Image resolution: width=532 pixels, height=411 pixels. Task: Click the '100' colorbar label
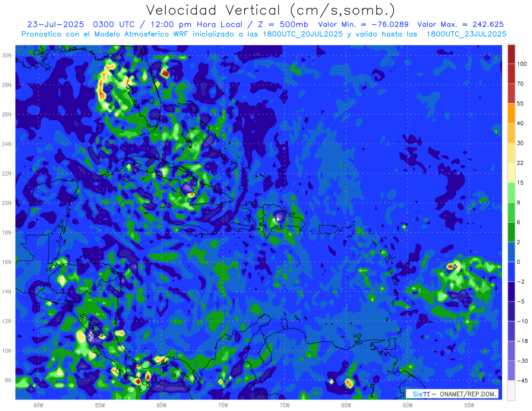point(522,64)
